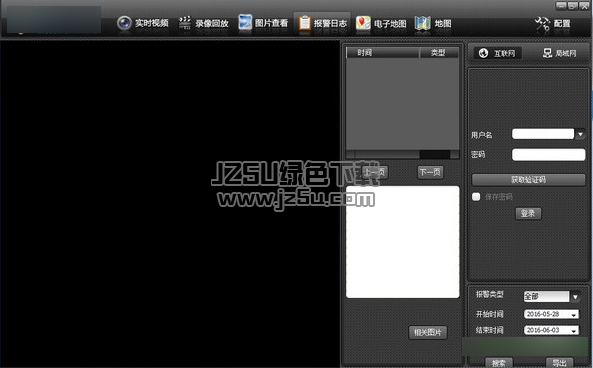Focus the 用户名 input field
The height and width of the screenshot is (368, 593).
tap(543, 134)
